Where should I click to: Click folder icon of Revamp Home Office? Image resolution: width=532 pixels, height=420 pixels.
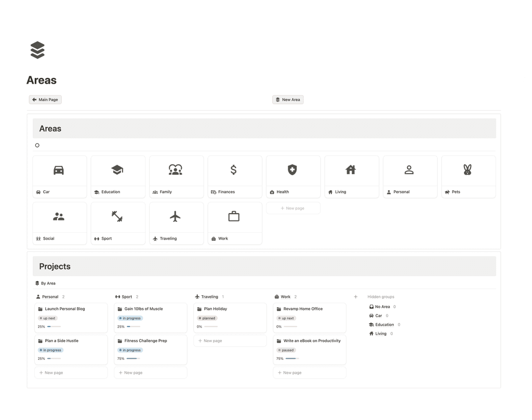[279, 309]
